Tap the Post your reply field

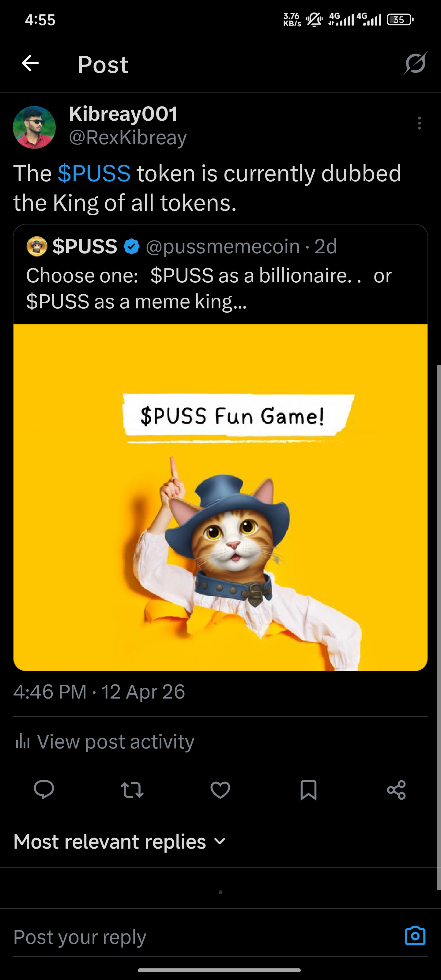205,936
